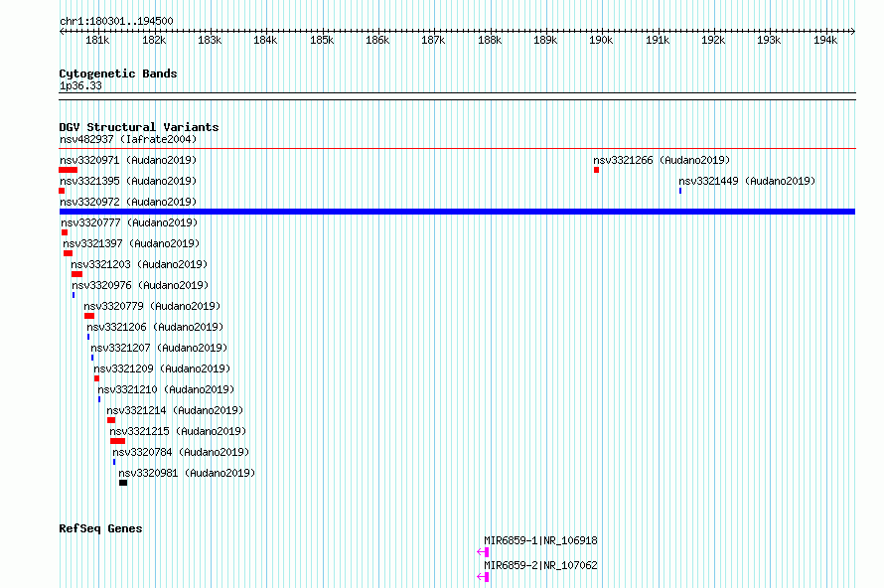Click the nsv482937 red line feature
Image resolution: width=884 pixels, height=588 pixels.
coord(457,149)
